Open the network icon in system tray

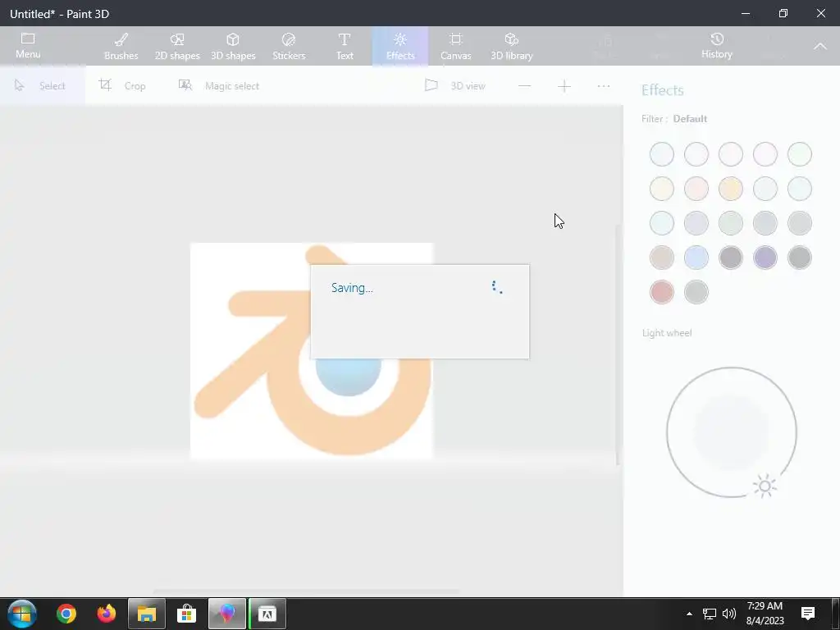point(710,614)
